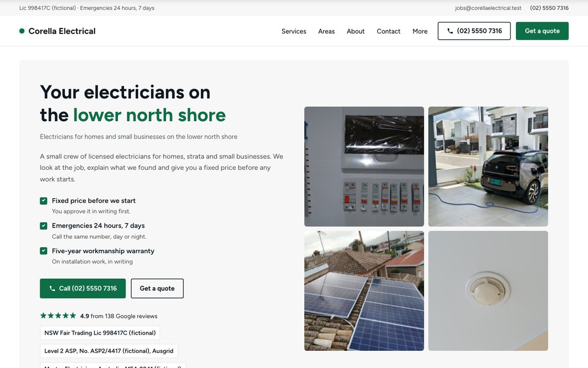
Task: Open the About page
Action: 356,31
